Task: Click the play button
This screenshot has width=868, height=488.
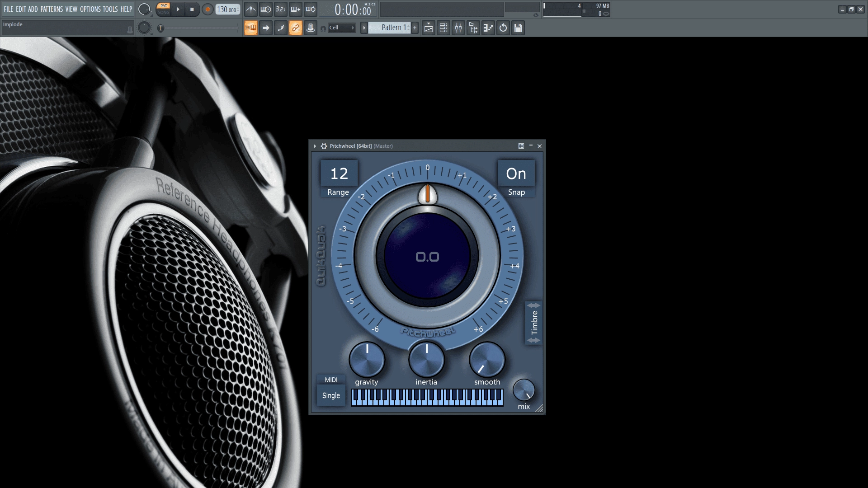Action: pyautogui.click(x=178, y=9)
